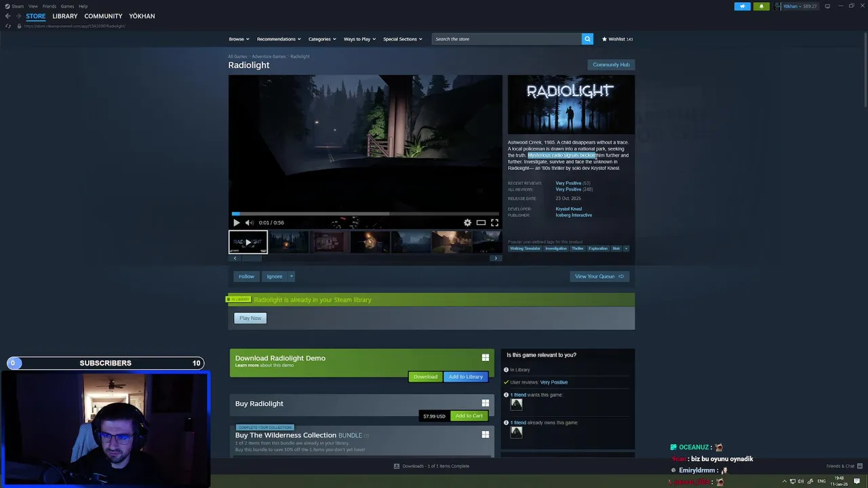Open Downloads status at window bottom

pyautogui.click(x=431, y=466)
